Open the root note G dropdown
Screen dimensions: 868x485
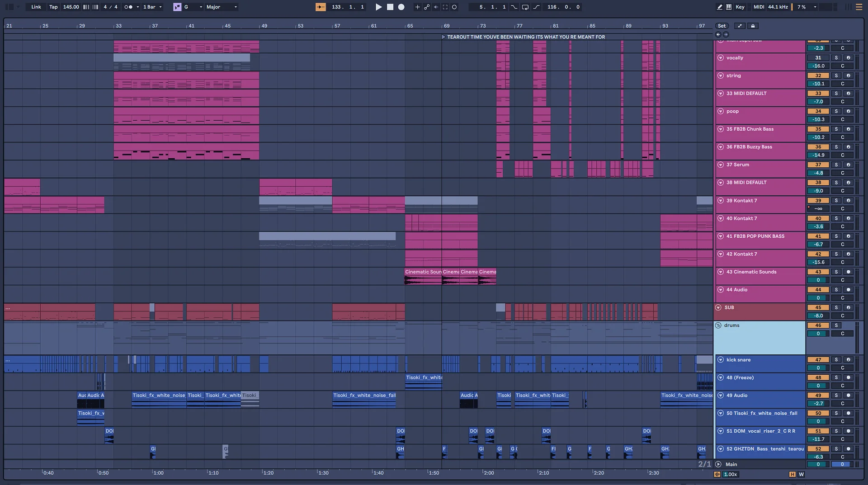(193, 7)
